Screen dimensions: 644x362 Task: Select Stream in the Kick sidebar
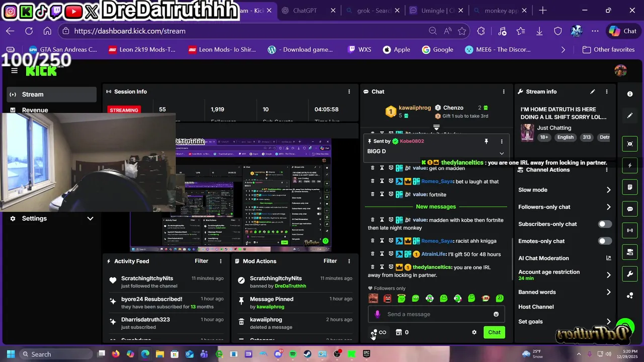(52, 95)
